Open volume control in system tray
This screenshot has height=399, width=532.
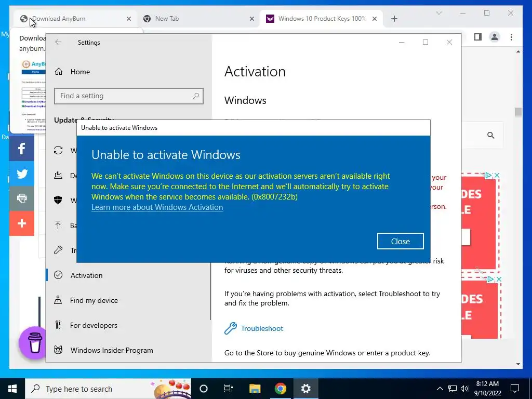click(464, 389)
